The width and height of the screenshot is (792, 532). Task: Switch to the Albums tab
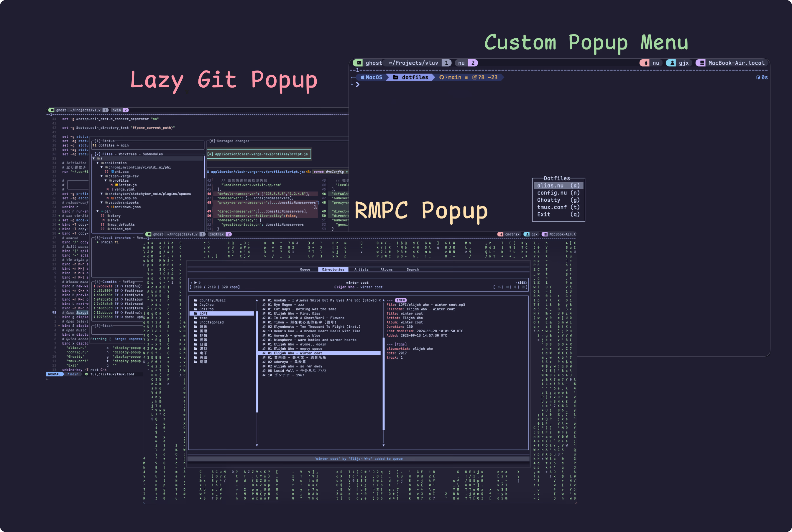(x=386, y=270)
